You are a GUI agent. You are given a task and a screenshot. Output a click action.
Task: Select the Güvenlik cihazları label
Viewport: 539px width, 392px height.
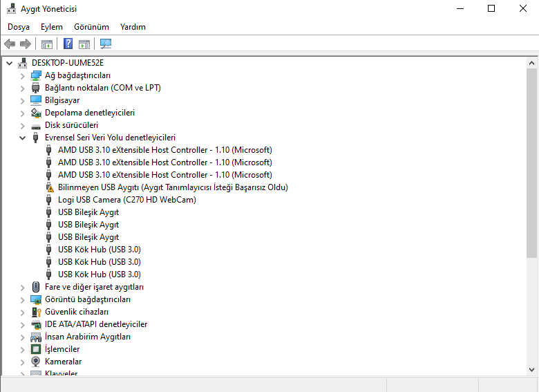[77, 312]
